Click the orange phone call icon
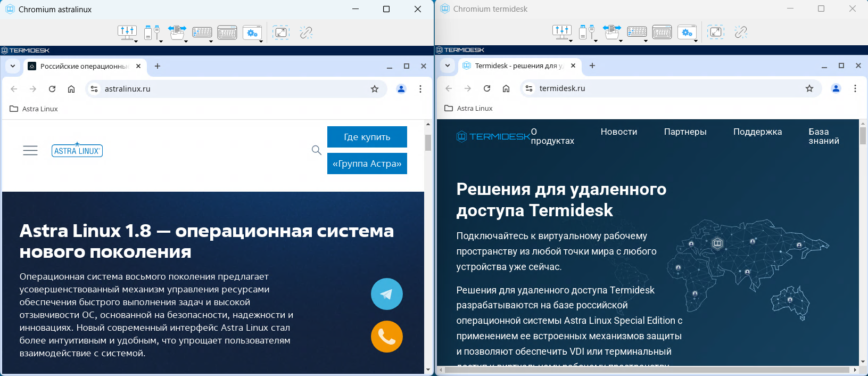Screen dimensions: 868x376 (x=386, y=337)
